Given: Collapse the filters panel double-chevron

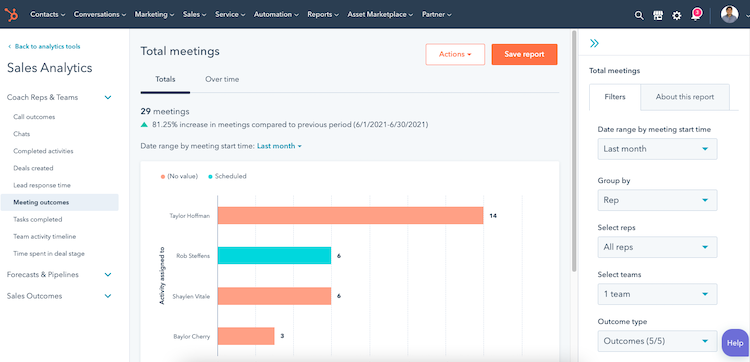Looking at the screenshot, I should 594,44.
